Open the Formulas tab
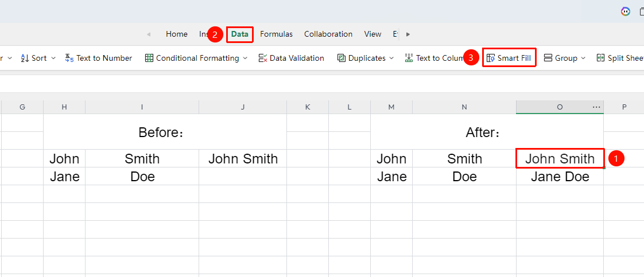Screen dimensions: 644x277 [277, 34]
